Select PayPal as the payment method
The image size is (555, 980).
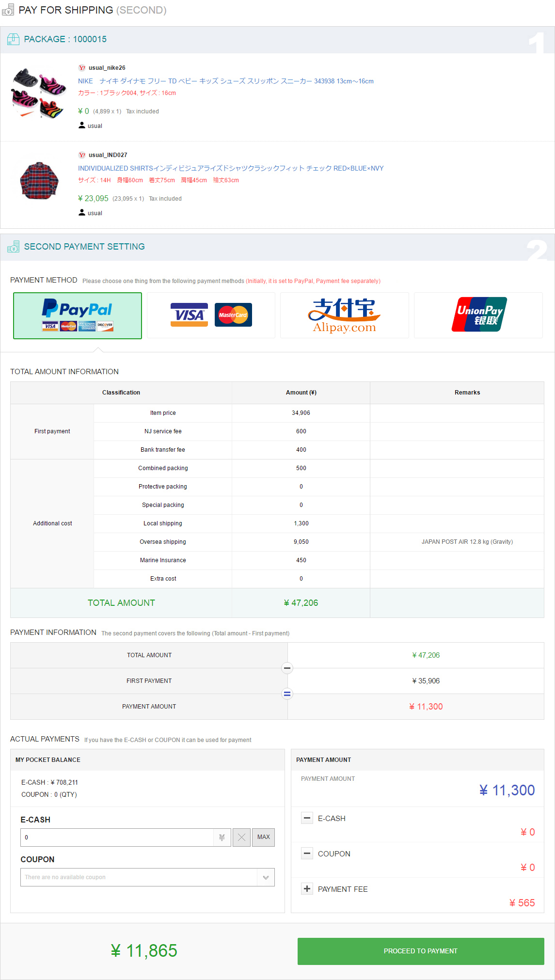pos(78,316)
